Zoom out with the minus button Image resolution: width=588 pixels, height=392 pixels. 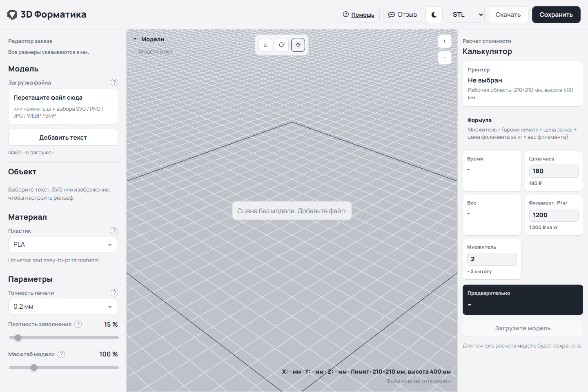coord(445,58)
